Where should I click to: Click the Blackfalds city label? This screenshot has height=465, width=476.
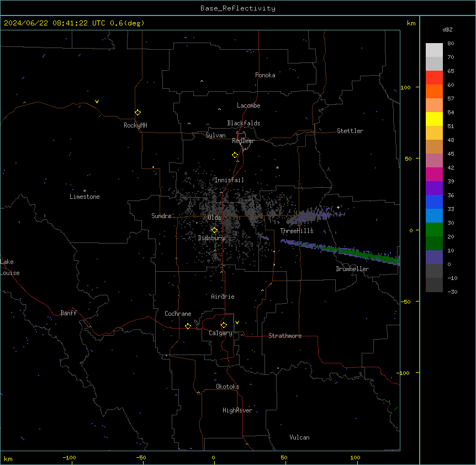coord(244,123)
